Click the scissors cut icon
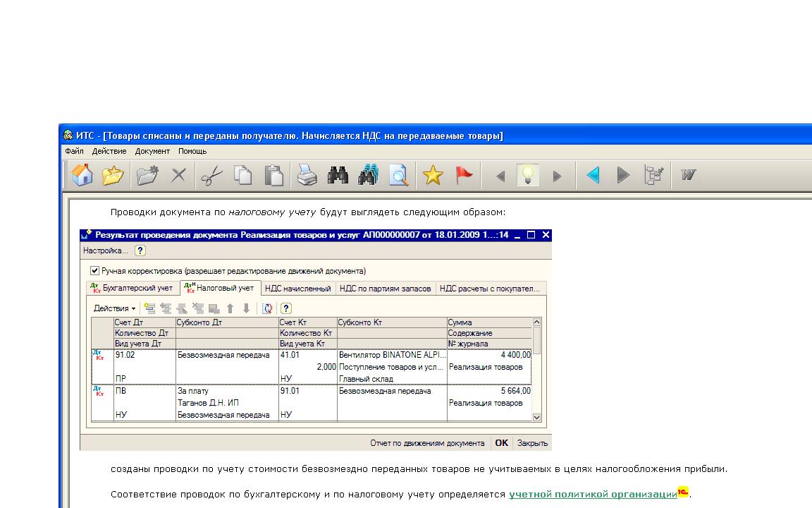 click(211, 176)
